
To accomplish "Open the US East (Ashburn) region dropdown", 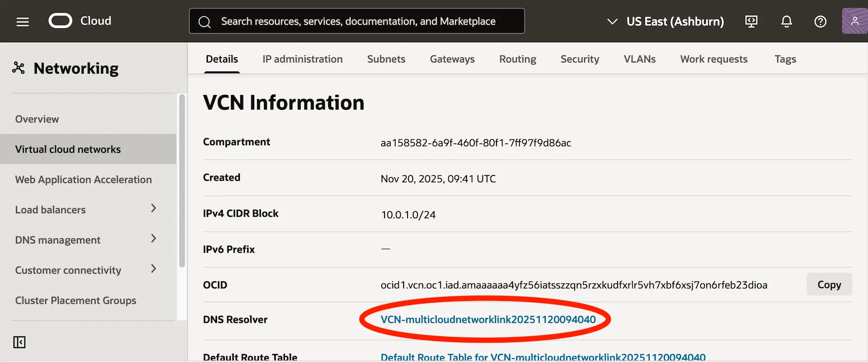I will (x=665, y=21).
